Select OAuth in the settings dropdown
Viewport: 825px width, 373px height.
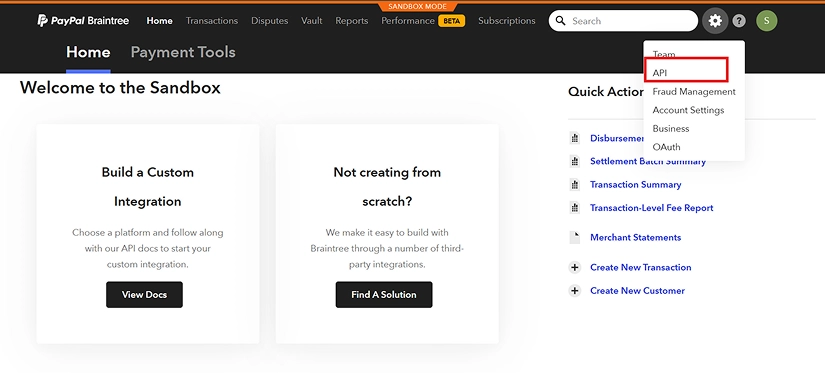(x=666, y=147)
